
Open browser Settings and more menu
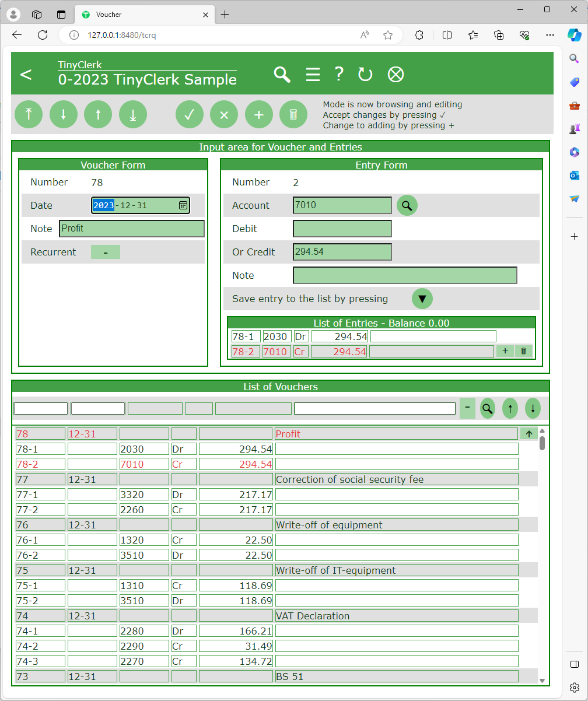click(x=549, y=35)
